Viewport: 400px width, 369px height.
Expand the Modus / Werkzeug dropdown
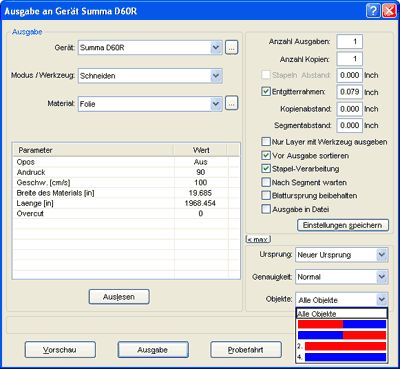tap(216, 76)
